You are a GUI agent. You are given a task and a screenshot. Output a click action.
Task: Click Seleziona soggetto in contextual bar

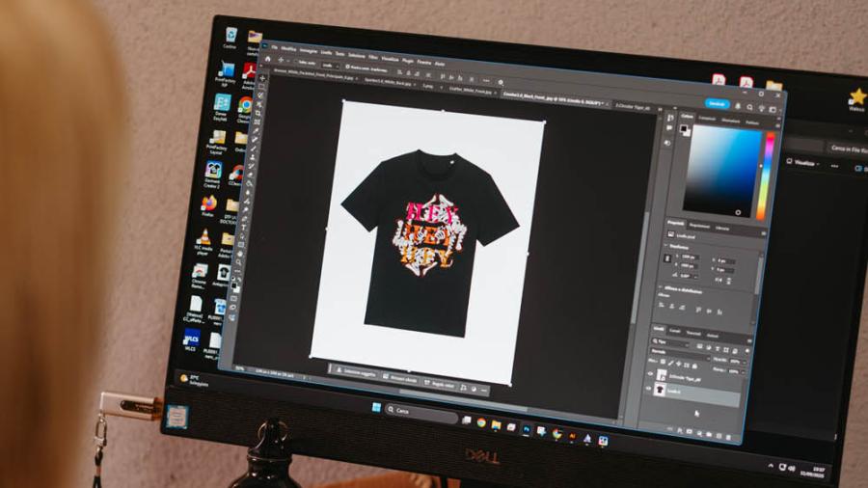tap(356, 372)
